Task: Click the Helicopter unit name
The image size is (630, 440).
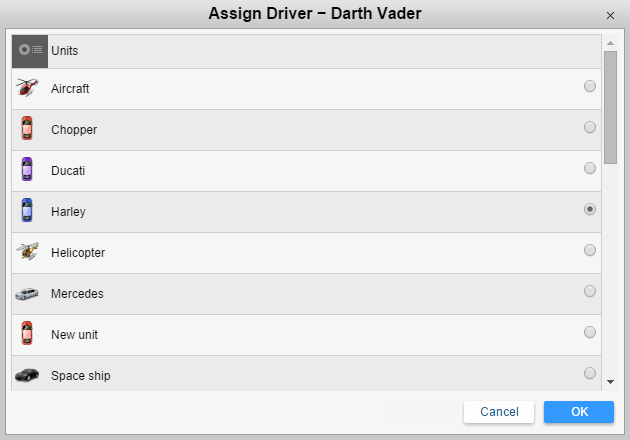Action: [x=78, y=253]
